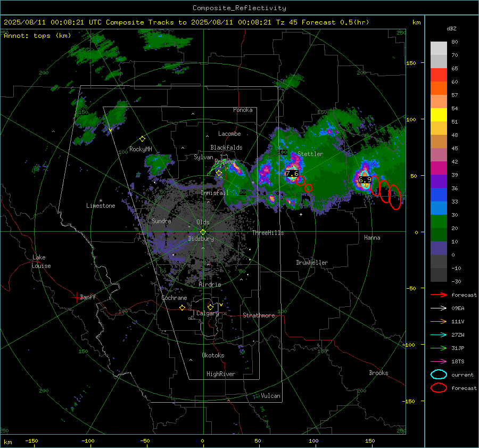Click the Strathmore town label
This screenshot has height=448, width=479.
[x=259, y=315]
